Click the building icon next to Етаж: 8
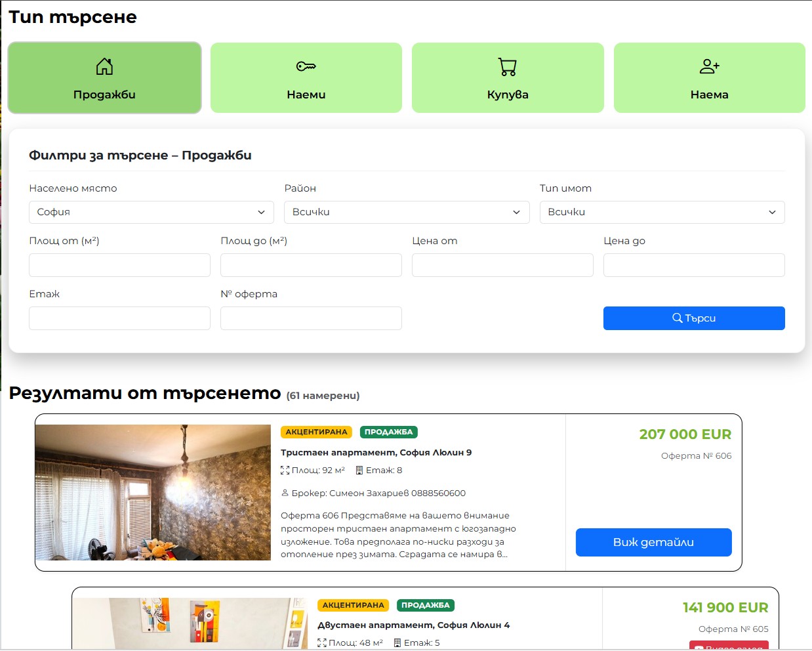The height and width of the screenshot is (651, 812). point(359,471)
